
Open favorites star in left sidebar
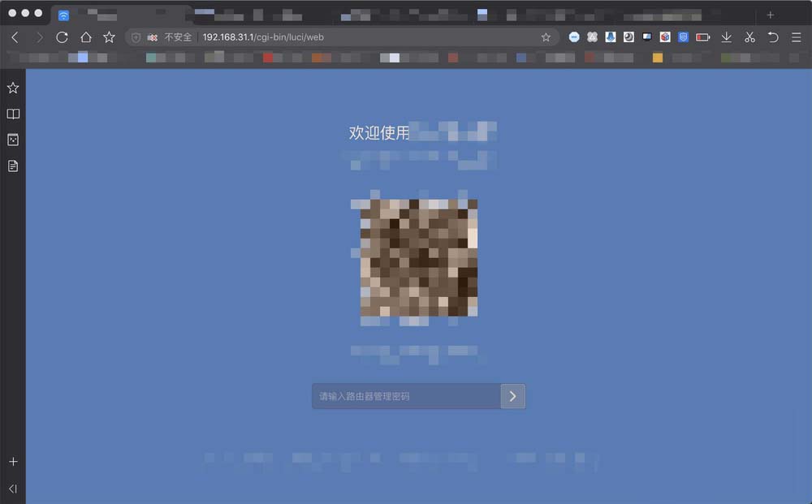click(x=13, y=88)
